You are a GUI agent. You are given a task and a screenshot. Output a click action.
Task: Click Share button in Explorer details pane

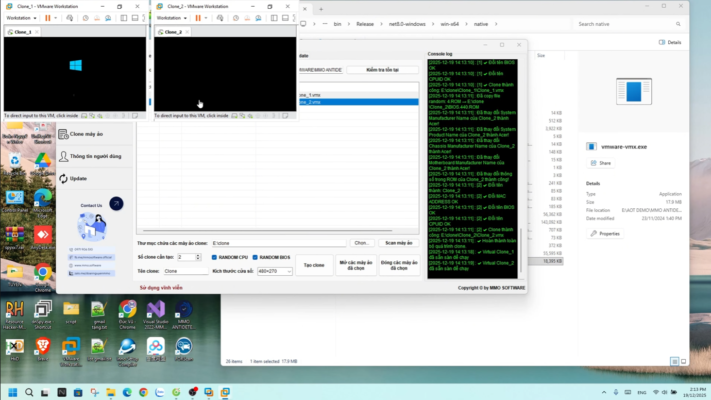601,163
